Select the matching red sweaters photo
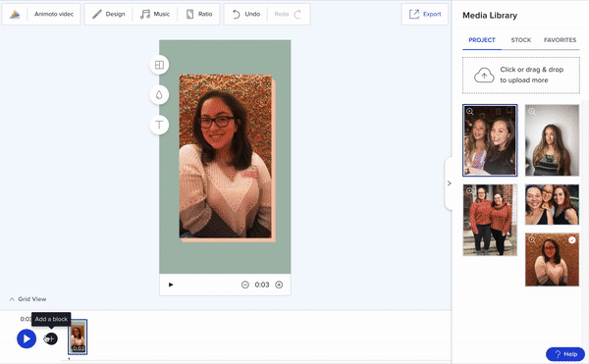Image resolution: width=589 pixels, height=364 pixels. coord(490,220)
